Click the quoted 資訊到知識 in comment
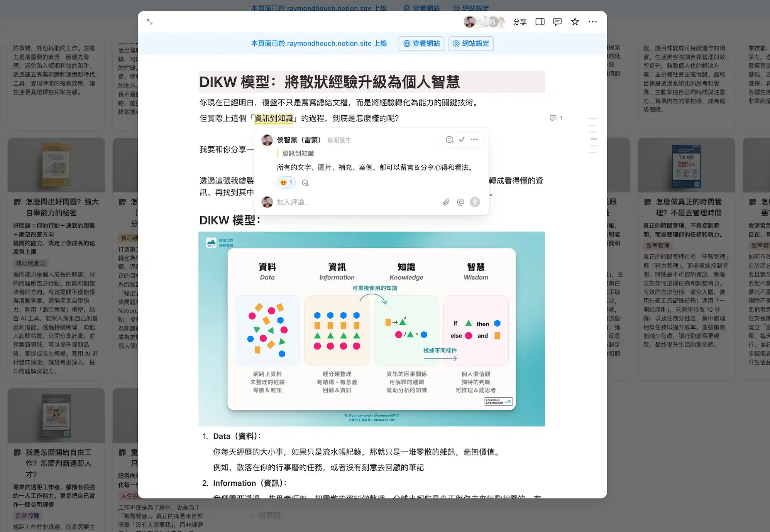Image resolution: width=770 pixels, height=532 pixels. [298, 154]
